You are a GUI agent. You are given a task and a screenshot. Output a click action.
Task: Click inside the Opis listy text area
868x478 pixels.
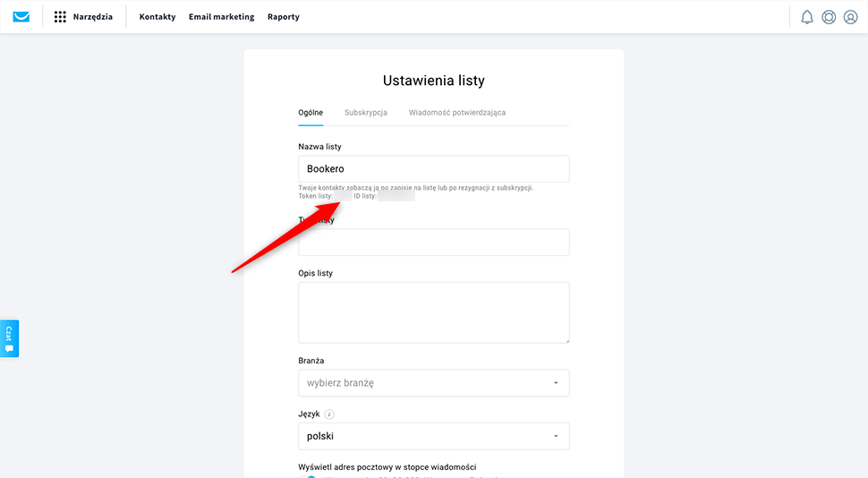point(433,312)
